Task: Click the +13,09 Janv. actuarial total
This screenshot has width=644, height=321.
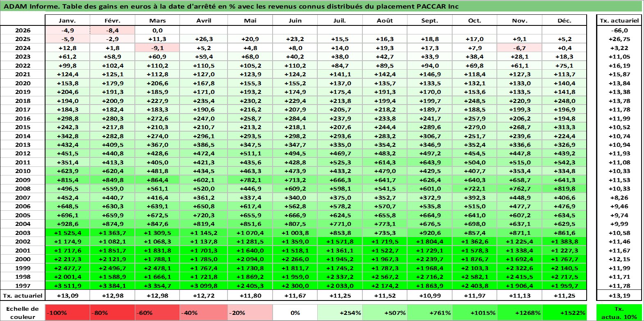Action: point(67,295)
